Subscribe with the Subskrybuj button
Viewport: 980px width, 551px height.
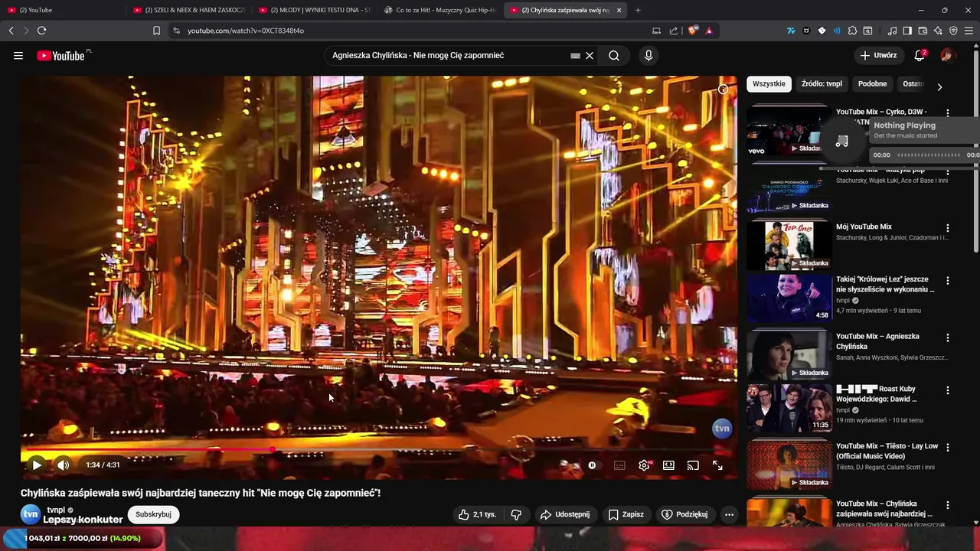click(x=153, y=514)
